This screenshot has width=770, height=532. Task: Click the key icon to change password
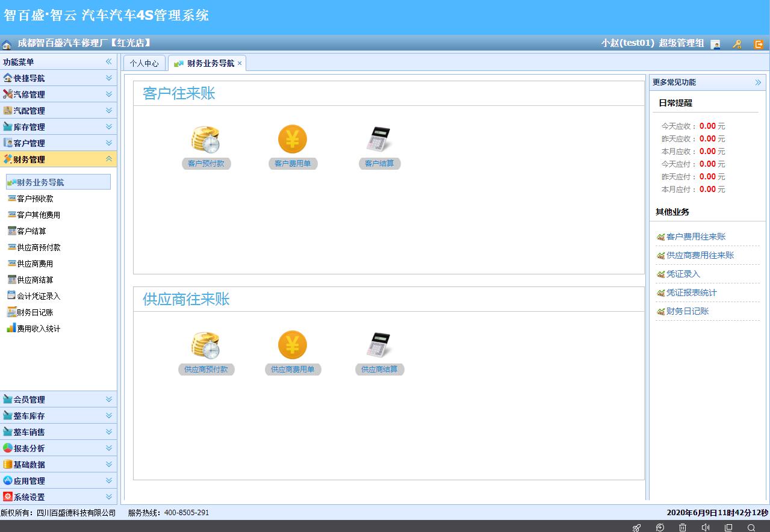[x=737, y=43]
